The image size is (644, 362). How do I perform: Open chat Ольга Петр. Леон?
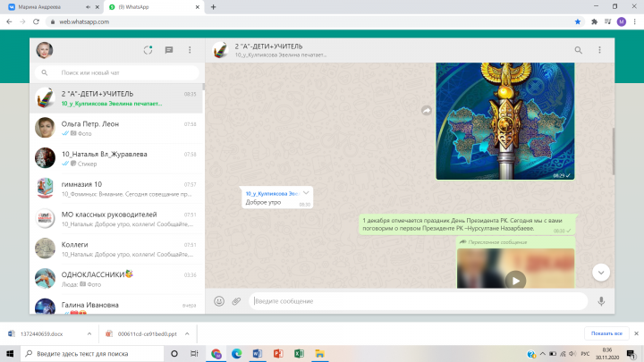pyautogui.click(x=116, y=129)
